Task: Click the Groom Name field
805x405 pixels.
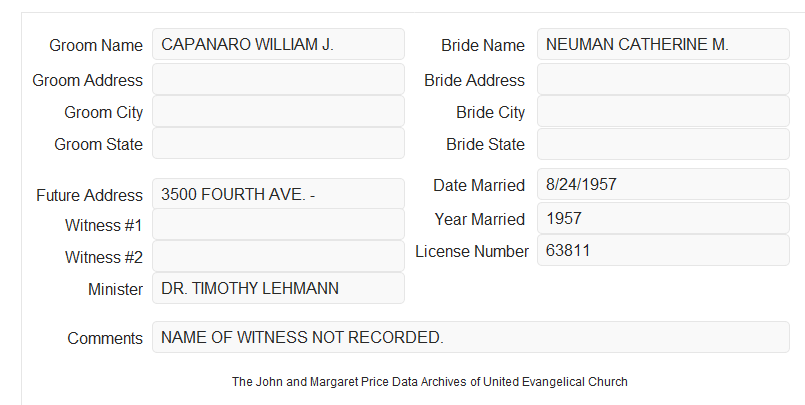Action: coord(278,44)
